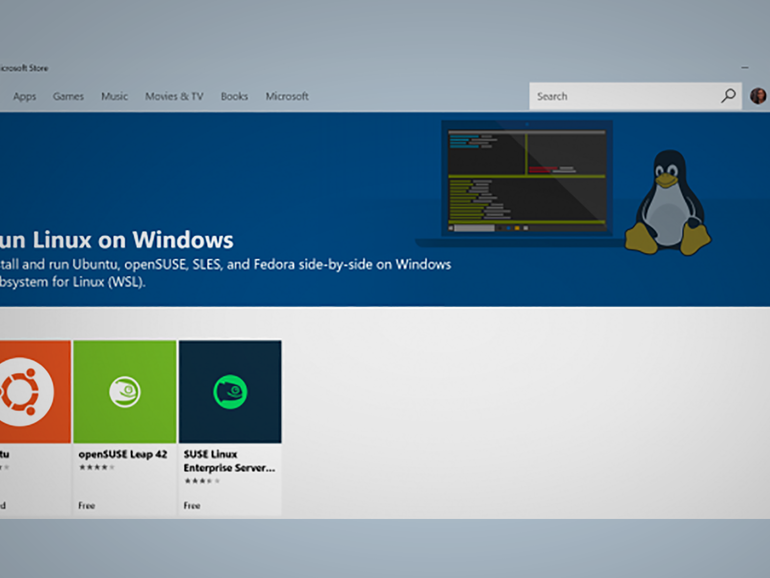The height and width of the screenshot is (578, 770).
Task: Select the Movies & TV tab
Action: click(173, 97)
